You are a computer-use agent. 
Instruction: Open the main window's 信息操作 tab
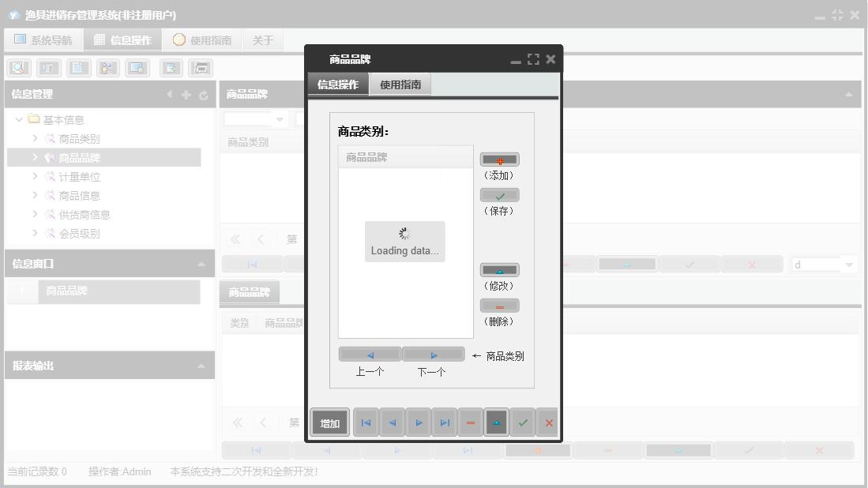coord(123,39)
